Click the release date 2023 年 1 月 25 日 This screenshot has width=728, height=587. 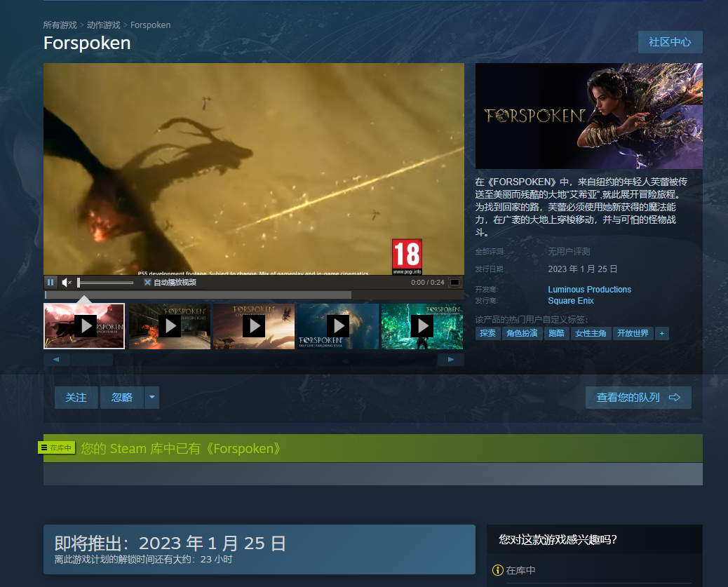(582, 269)
